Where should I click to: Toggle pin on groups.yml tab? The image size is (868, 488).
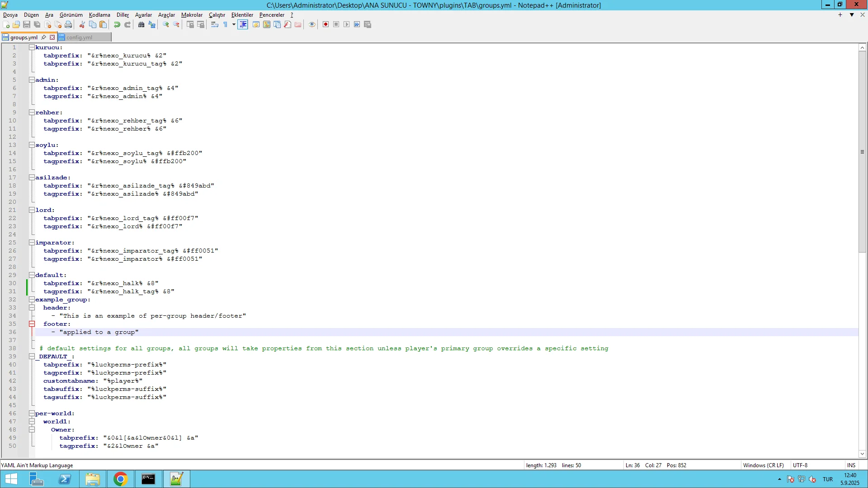[44, 38]
